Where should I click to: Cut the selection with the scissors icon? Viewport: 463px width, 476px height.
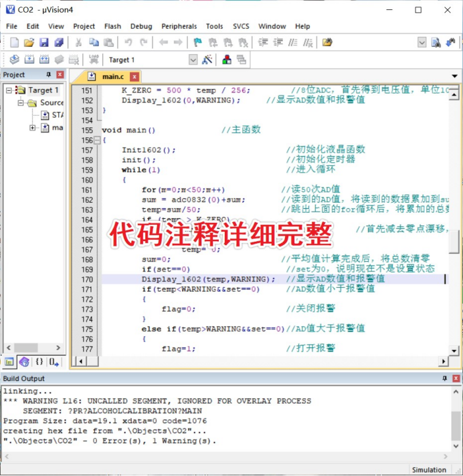78,42
